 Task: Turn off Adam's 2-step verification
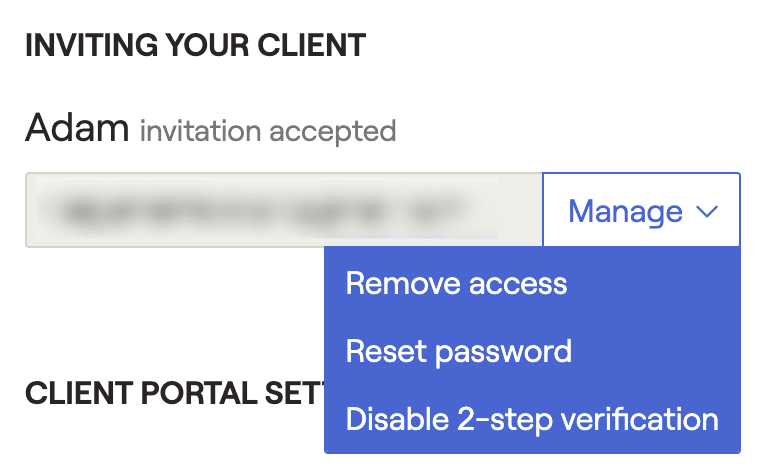(x=532, y=419)
